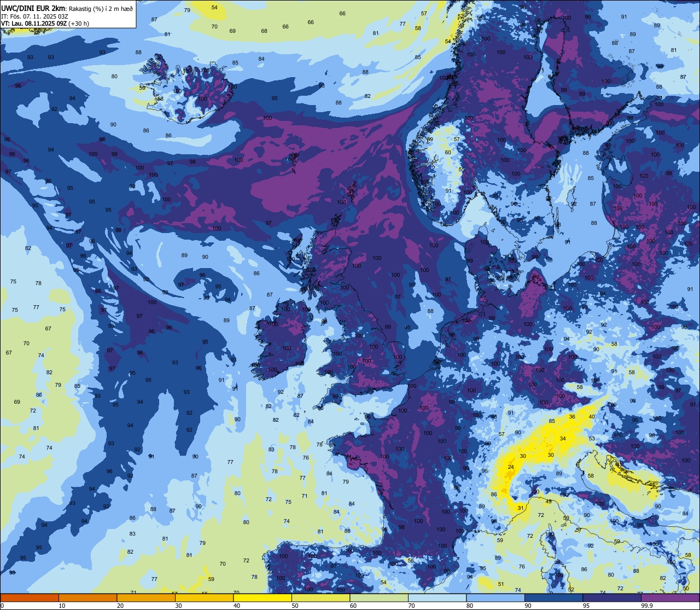
Task: Click the '10' tick label on legend
Action: [x=62, y=606]
